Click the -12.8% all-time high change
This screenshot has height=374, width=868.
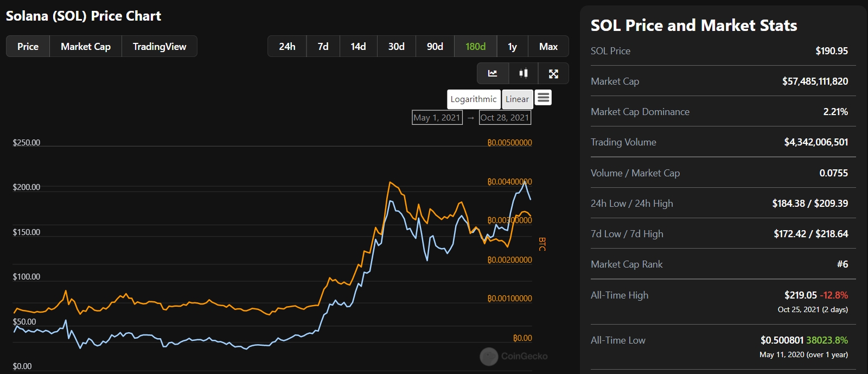click(x=834, y=295)
